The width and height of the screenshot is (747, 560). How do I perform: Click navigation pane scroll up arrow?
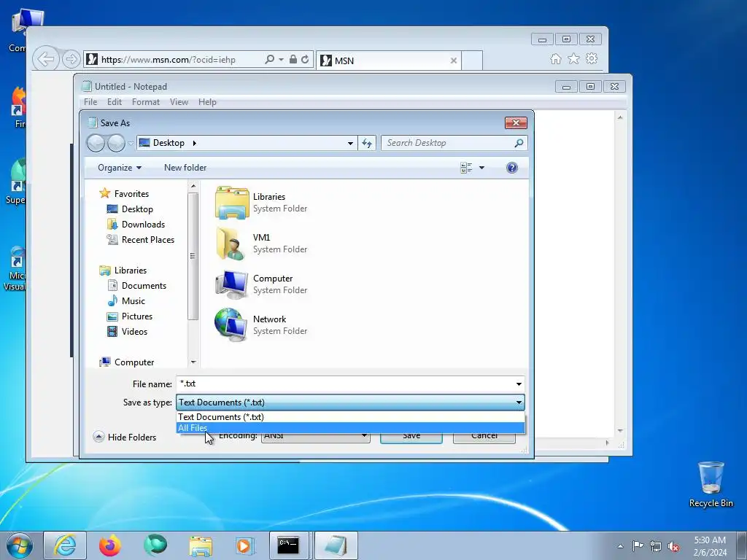[x=193, y=186]
